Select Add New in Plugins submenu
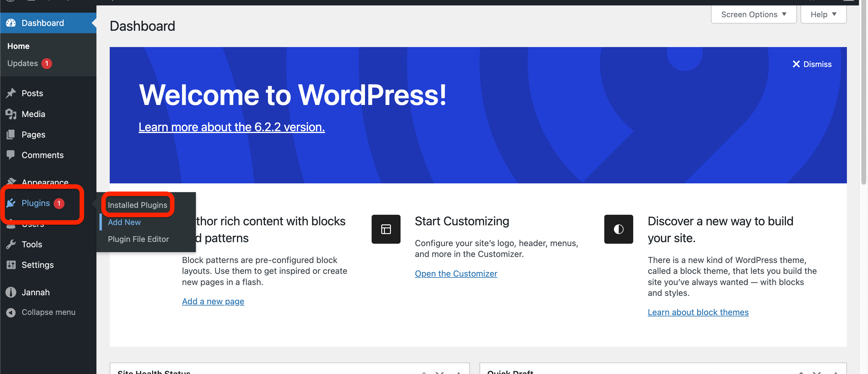Screen dimensions: 868x374 click(x=124, y=222)
